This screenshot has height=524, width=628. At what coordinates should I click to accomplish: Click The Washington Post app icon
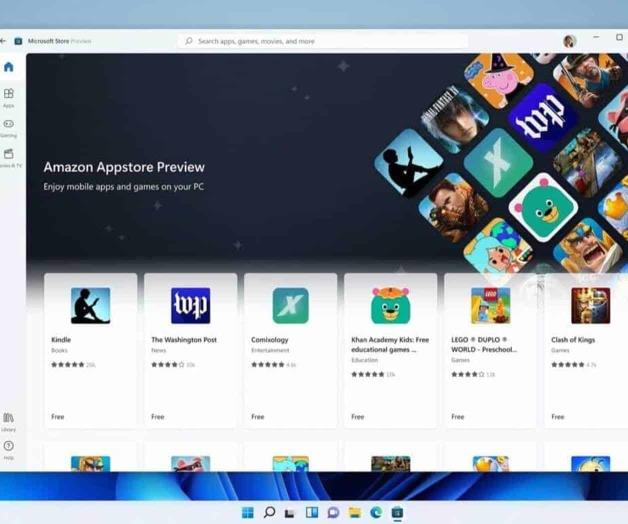[x=191, y=305]
